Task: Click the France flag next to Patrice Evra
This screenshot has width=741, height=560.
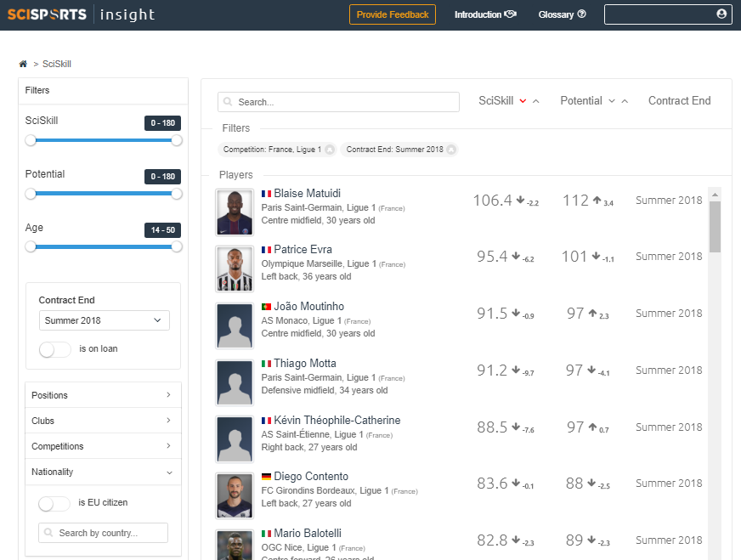Action: (x=266, y=250)
